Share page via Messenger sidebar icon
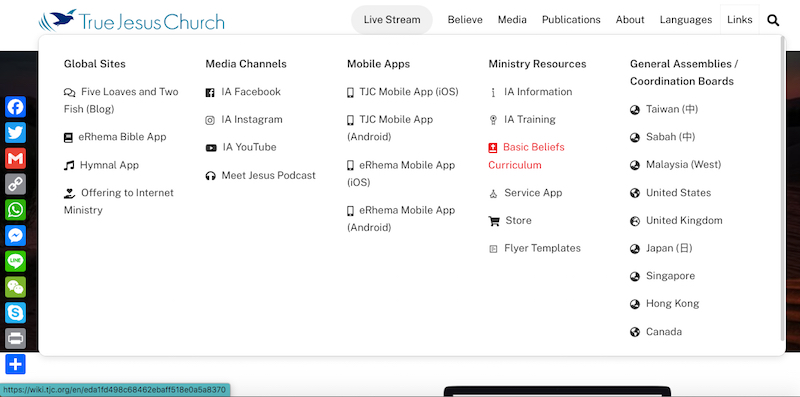The image size is (800, 397). click(15, 236)
